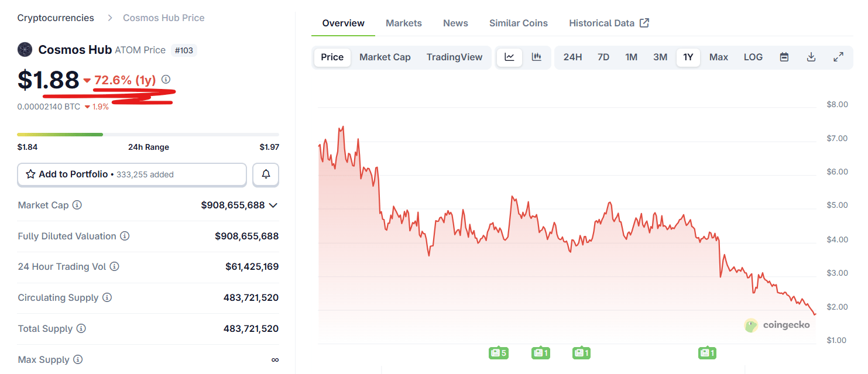Image resolution: width=868 pixels, height=374 pixels.
Task: Click the $1.88 current price
Action: point(48,80)
